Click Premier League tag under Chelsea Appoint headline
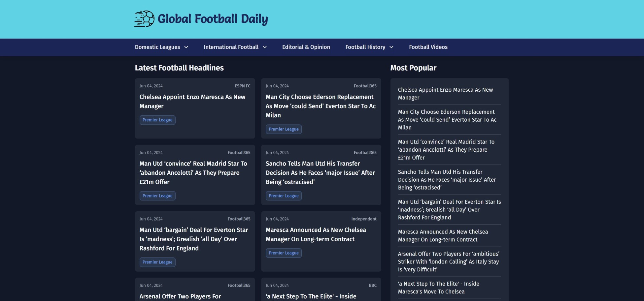 [157, 120]
